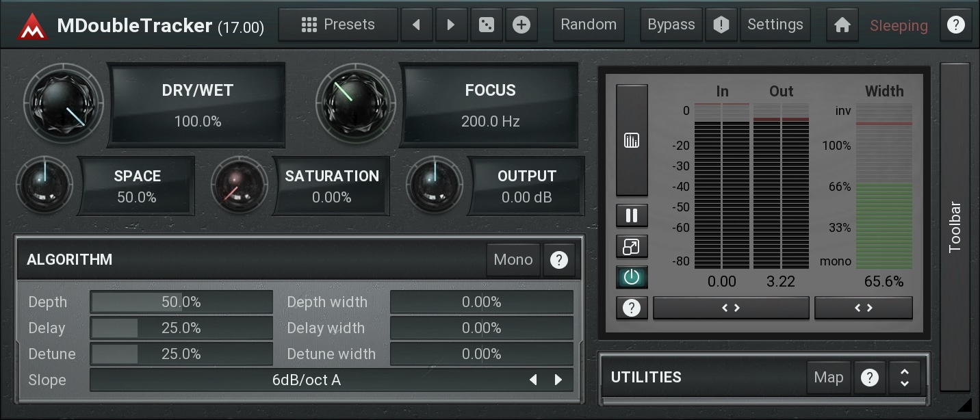Click the Depth slider bar

tap(181, 302)
